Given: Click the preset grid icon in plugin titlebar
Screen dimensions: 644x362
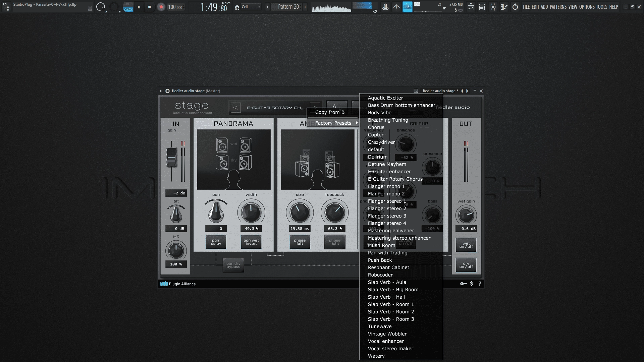Looking at the screenshot, I should click(416, 91).
